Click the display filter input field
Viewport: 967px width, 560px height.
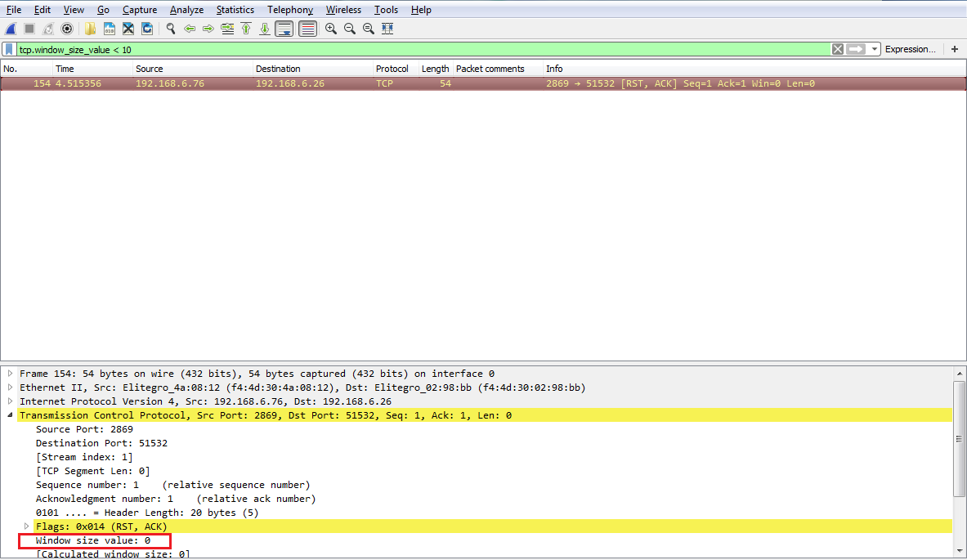tap(409, 49)
